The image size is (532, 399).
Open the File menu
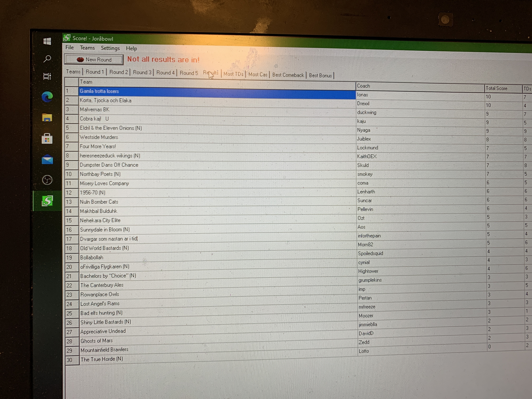[x=70, y=47]
